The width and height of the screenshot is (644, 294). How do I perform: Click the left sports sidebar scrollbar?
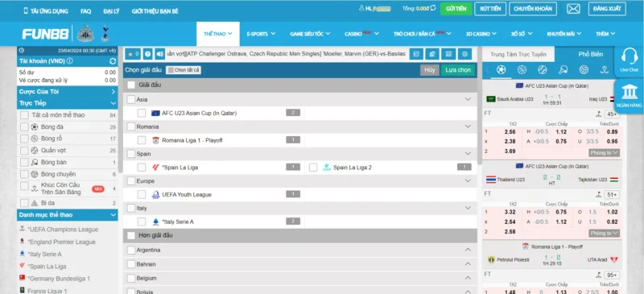[x=120, y=109]
